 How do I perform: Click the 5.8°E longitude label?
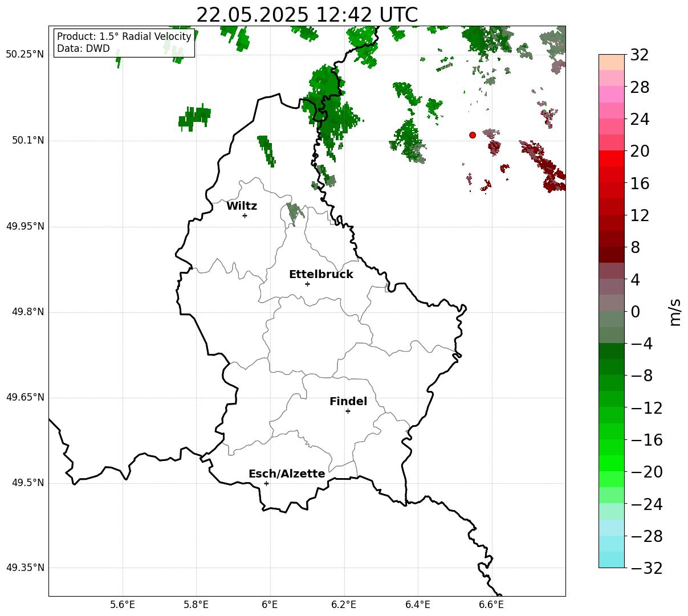pos(196,605)
